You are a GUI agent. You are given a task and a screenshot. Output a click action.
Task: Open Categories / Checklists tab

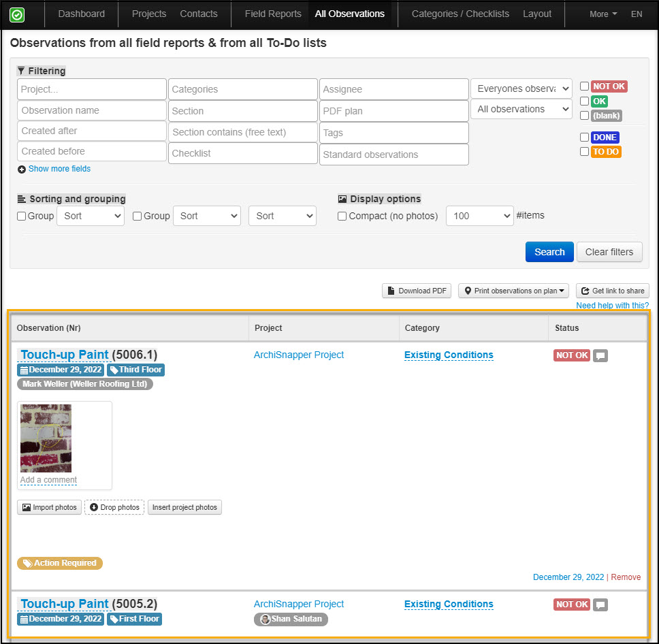[x=460, y=14]
